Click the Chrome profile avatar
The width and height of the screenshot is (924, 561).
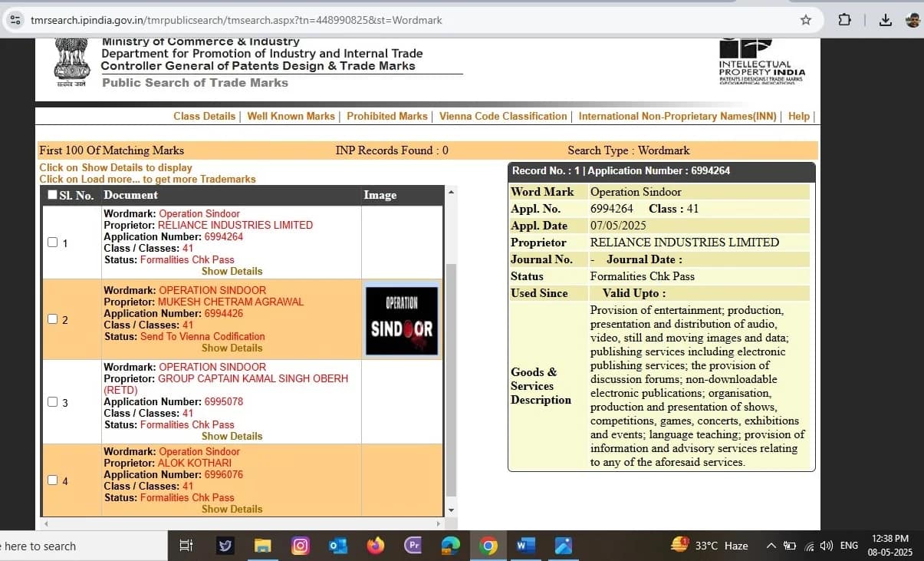pos(912,20)
